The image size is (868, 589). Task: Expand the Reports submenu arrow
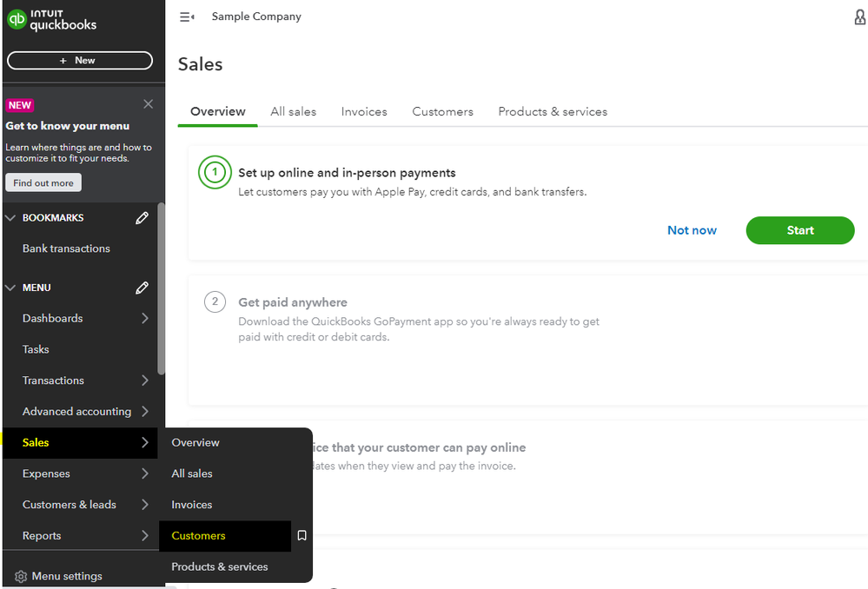point(145,535)
